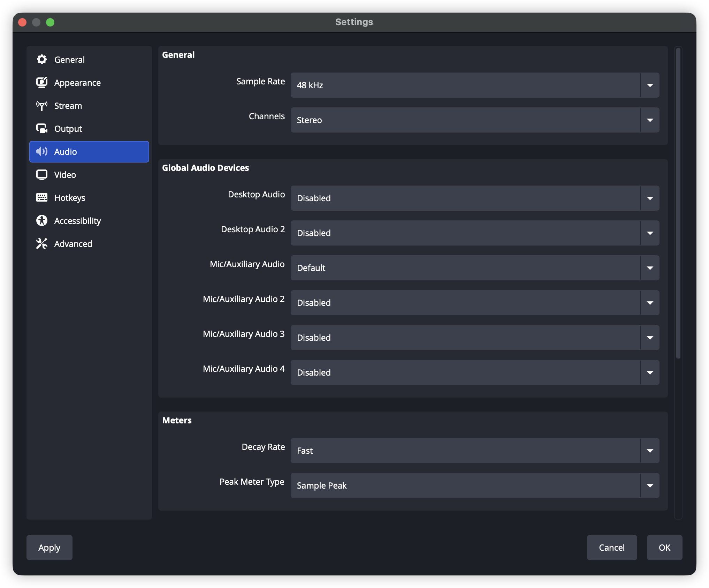Expand the Peak Meter Type dropdown
Viewport: 709px width, 588px height.
point(475,485)
